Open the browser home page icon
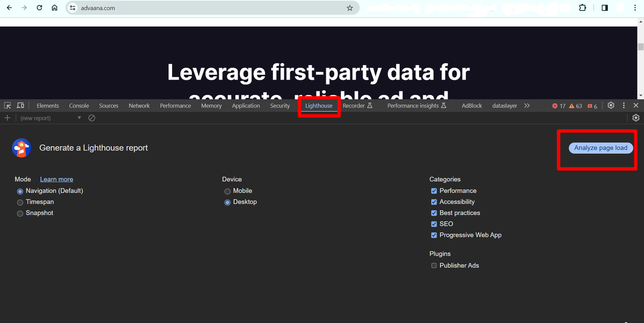 pos(54,8)
